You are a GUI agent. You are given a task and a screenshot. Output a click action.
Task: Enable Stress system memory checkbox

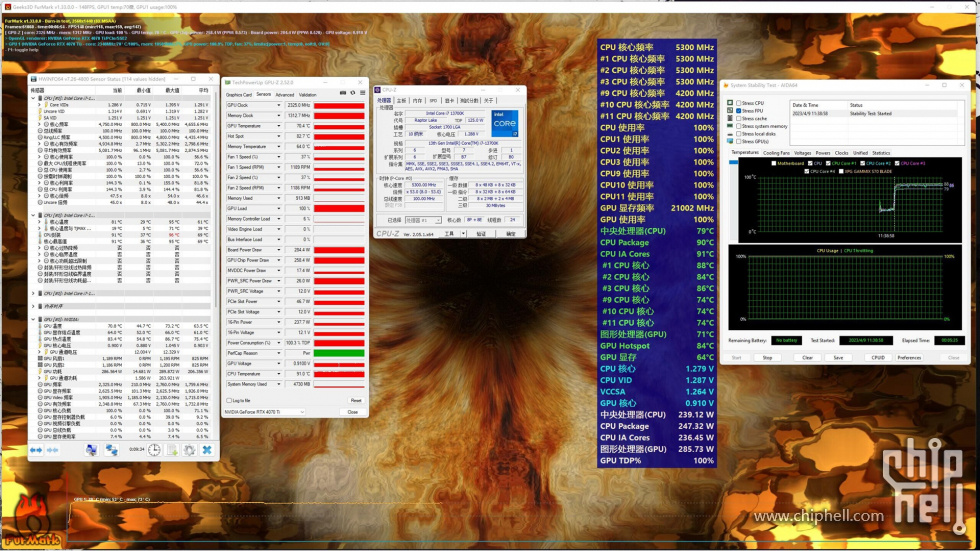pos(738,126)
